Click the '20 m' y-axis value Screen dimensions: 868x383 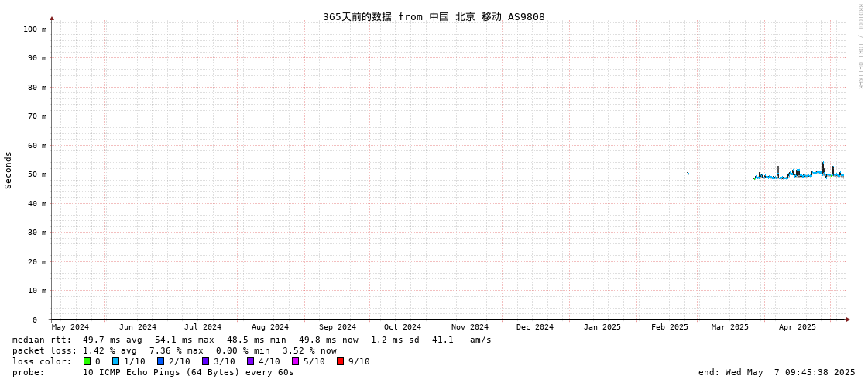(x=37, y=261)
